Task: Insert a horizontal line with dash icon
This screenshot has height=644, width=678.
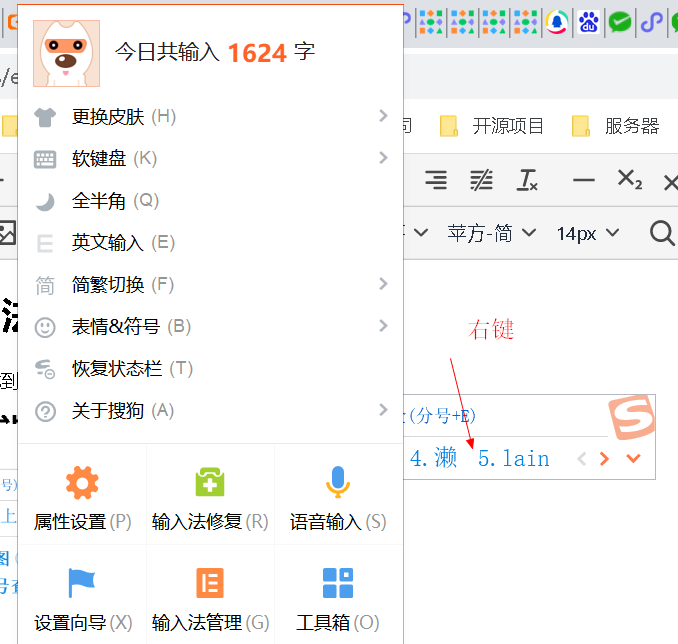Action: click(584, 180)
